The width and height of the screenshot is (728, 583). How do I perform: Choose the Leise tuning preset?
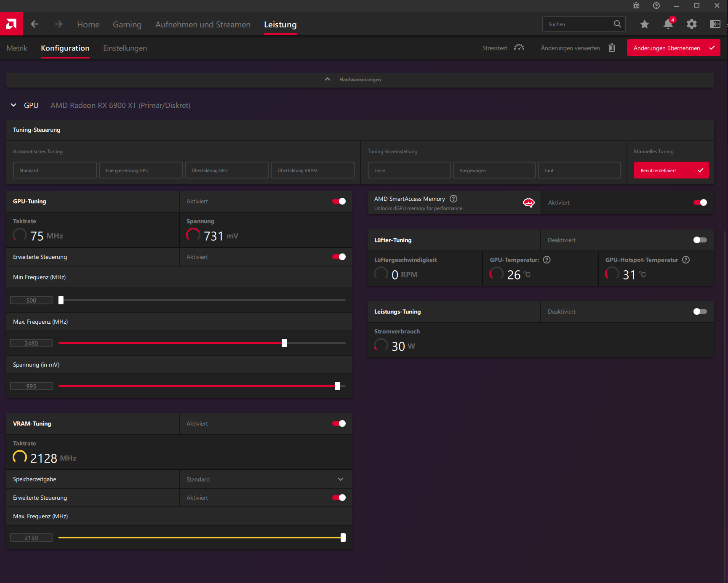point(409,170)
